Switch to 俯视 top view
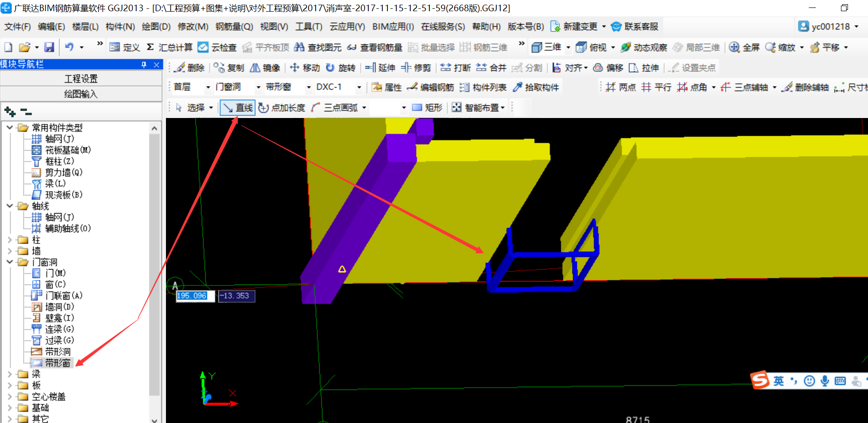 pos(591,47)
